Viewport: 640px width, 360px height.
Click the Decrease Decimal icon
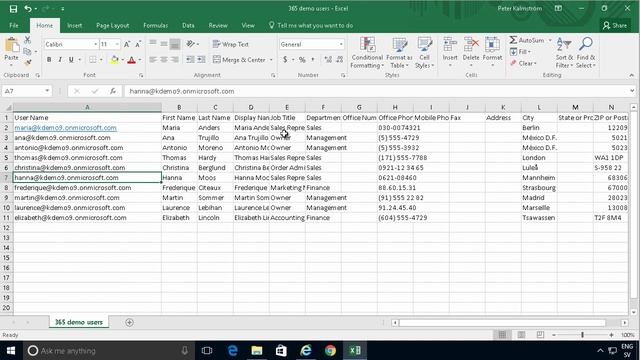(340, 60)
